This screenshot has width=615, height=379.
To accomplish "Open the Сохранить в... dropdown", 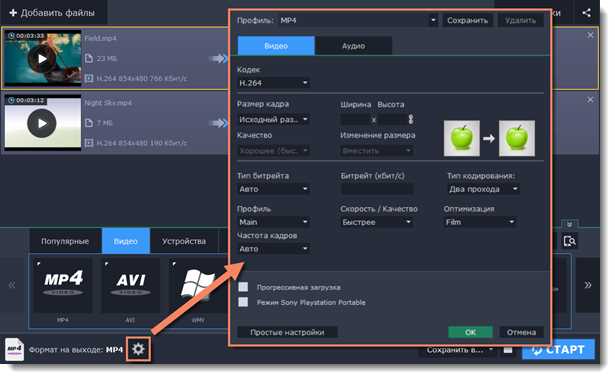I will (458, 350).
